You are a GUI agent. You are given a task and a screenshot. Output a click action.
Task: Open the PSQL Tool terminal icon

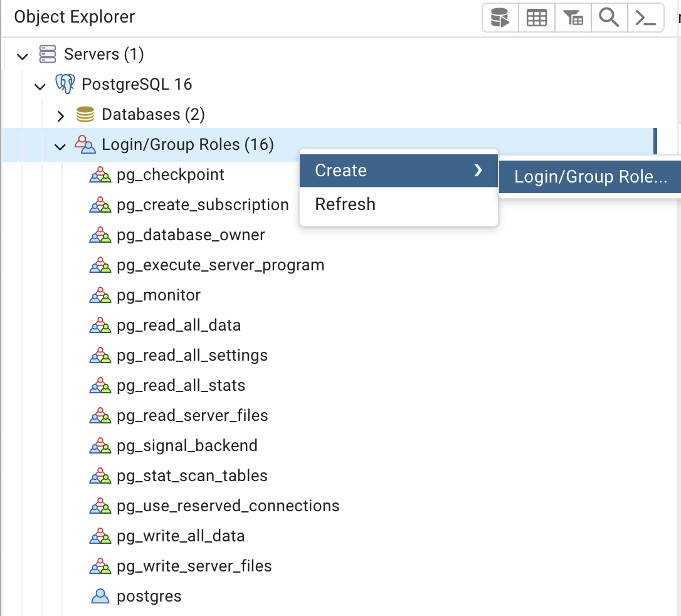[645, 18]
